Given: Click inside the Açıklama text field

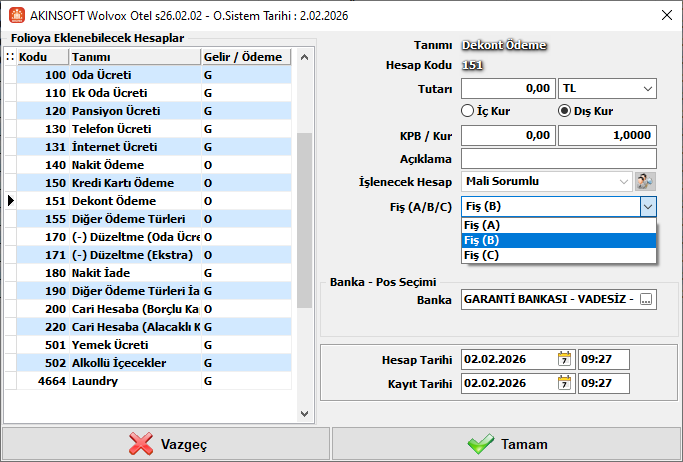Looking at the screenshot, I should click(x=558, y=158).
